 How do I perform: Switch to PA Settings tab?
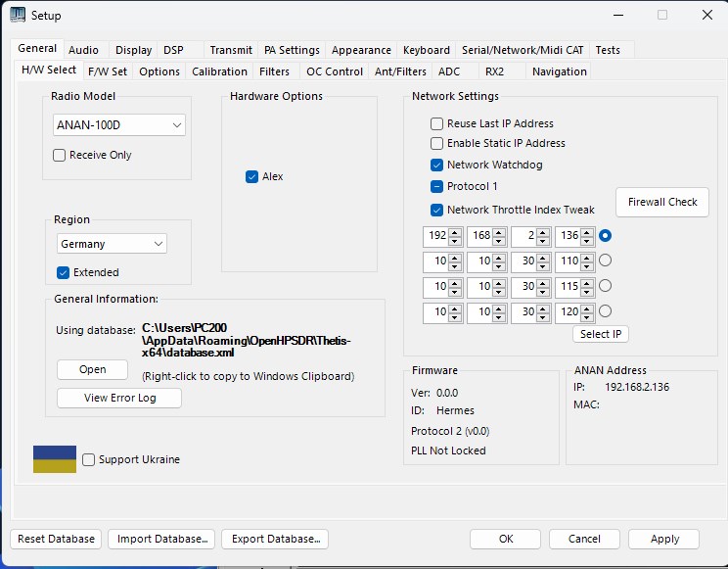(292, 50)
